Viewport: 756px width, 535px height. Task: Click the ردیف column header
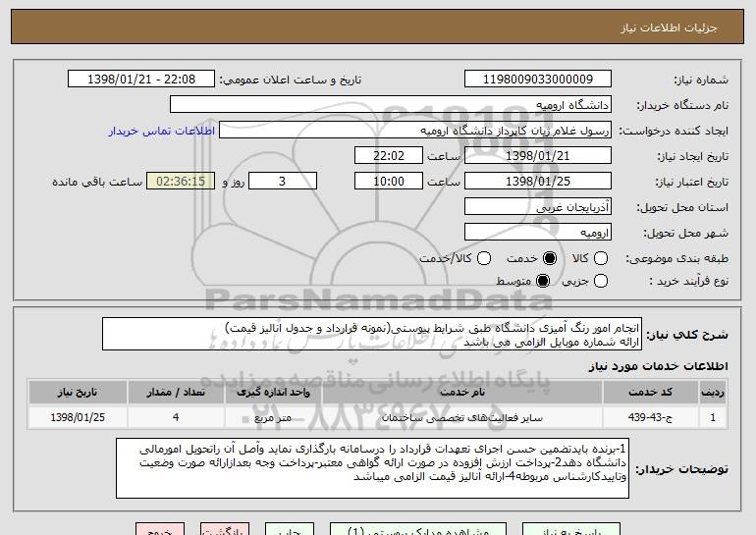713,393
